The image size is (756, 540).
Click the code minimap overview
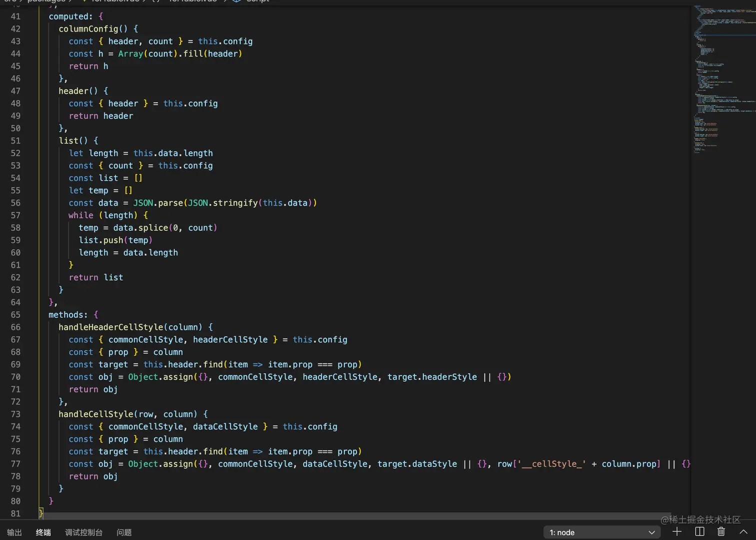(723, 80)
